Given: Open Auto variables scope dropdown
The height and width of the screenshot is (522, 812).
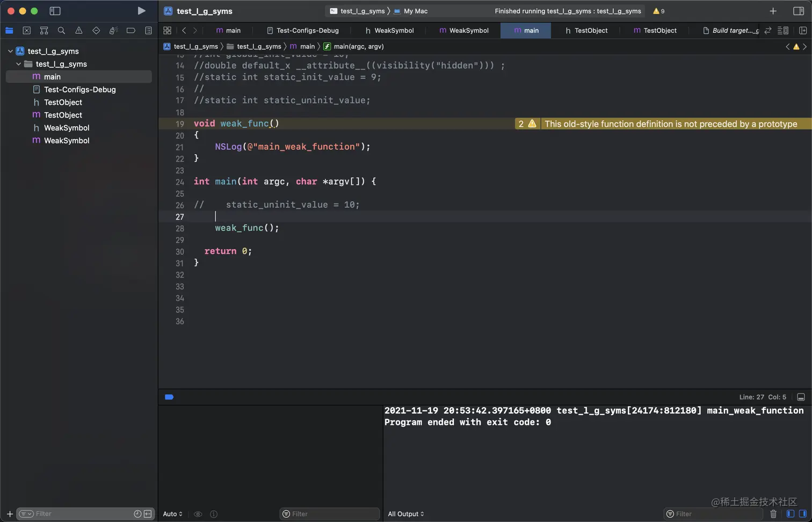Looking at the screenshot, I should click(173, 514).
